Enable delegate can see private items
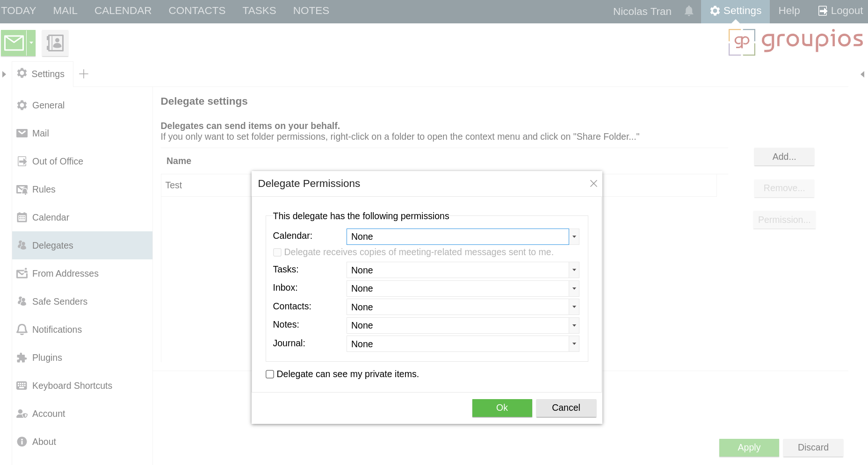The image size is (868, 465). click(270, 374)
